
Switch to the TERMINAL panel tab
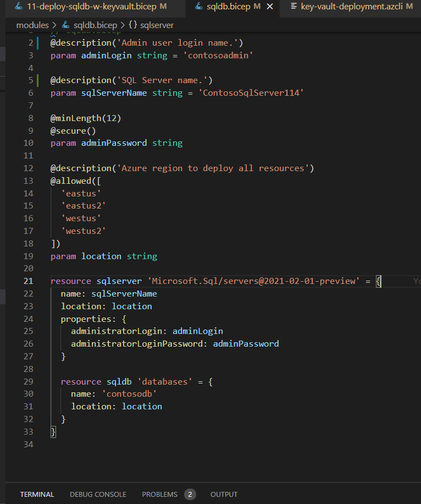(x=37, y=494)
